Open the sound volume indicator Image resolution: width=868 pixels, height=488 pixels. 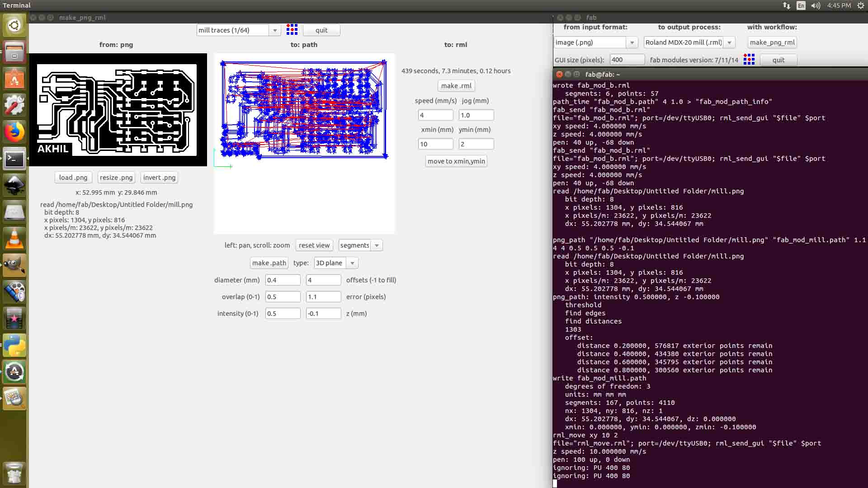coord(816,5)
